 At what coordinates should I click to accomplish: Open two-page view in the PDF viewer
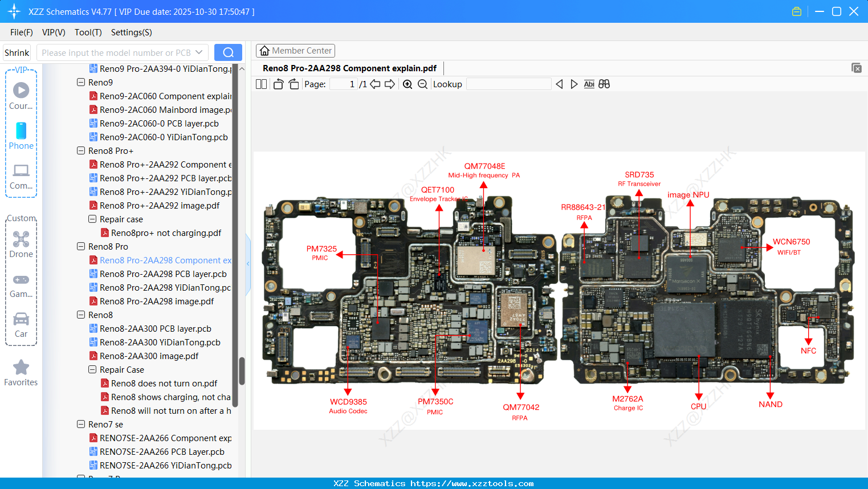tap(260, 84)
